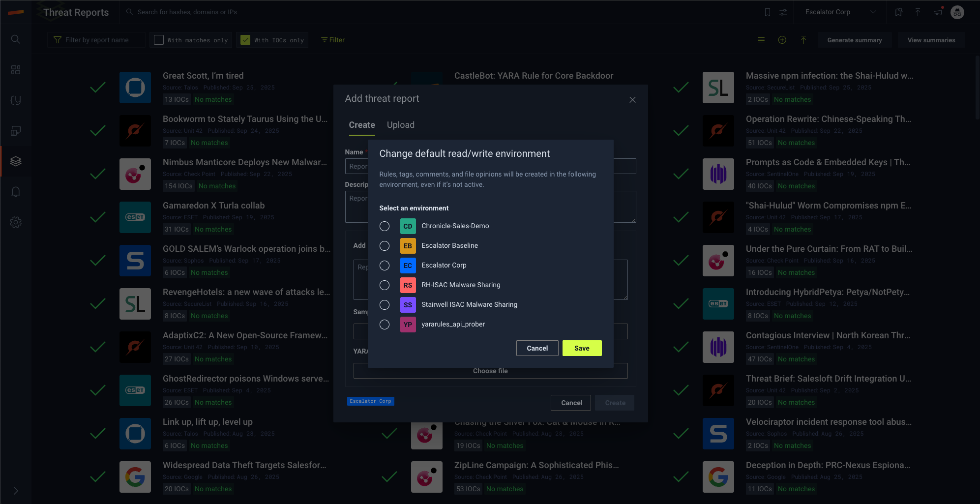Cancel the change environment dialog
The height and width of the screenshot is (504, 980).
point(537,348)
